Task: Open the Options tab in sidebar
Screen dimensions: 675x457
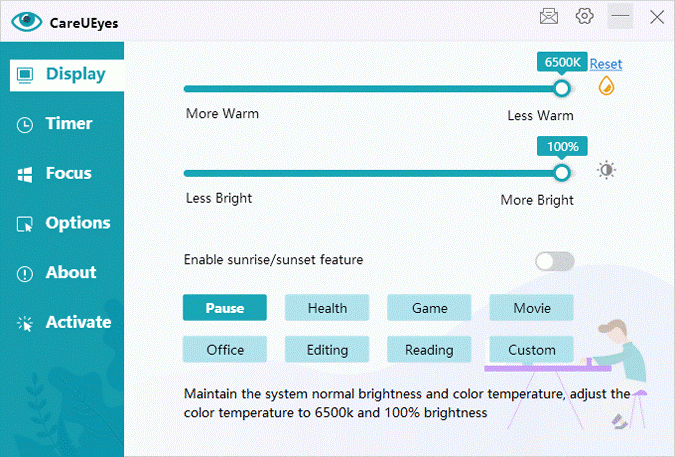Action: (66, 223)
